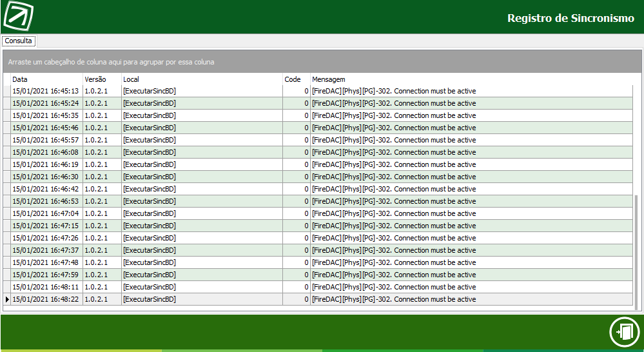Viewport: 644px width, 352px height.
Task: Select the row dated 15/01/2021 16:45:57
Action: 318,140
